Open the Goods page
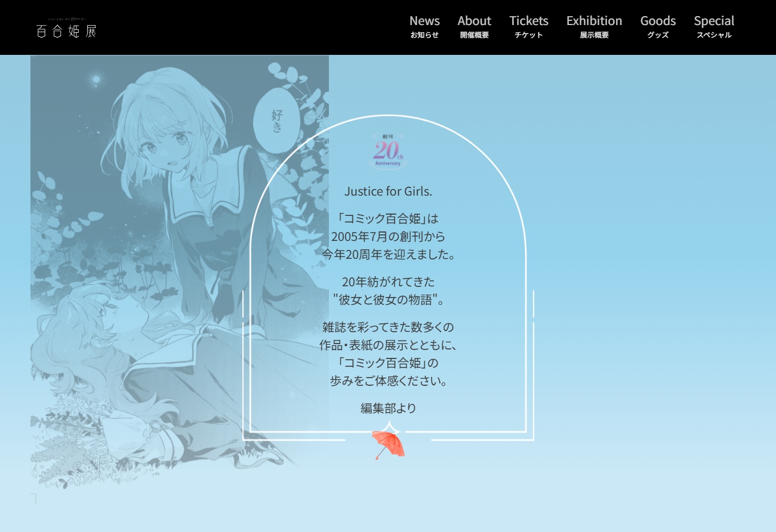The height and width of the screenshot is (532, 776). tap(658, 27)
